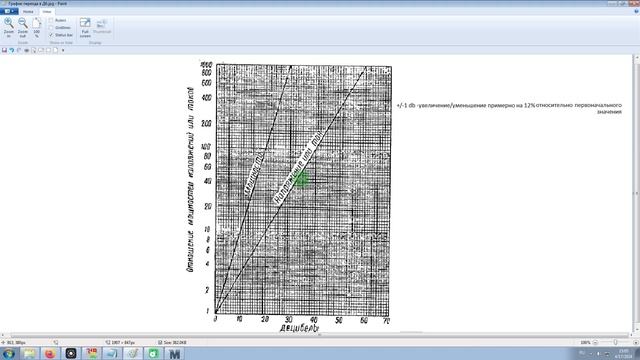The height and width of the screenshot is (360, 640).
Task: Click the Zoom in button
Action: pos(9,28)
